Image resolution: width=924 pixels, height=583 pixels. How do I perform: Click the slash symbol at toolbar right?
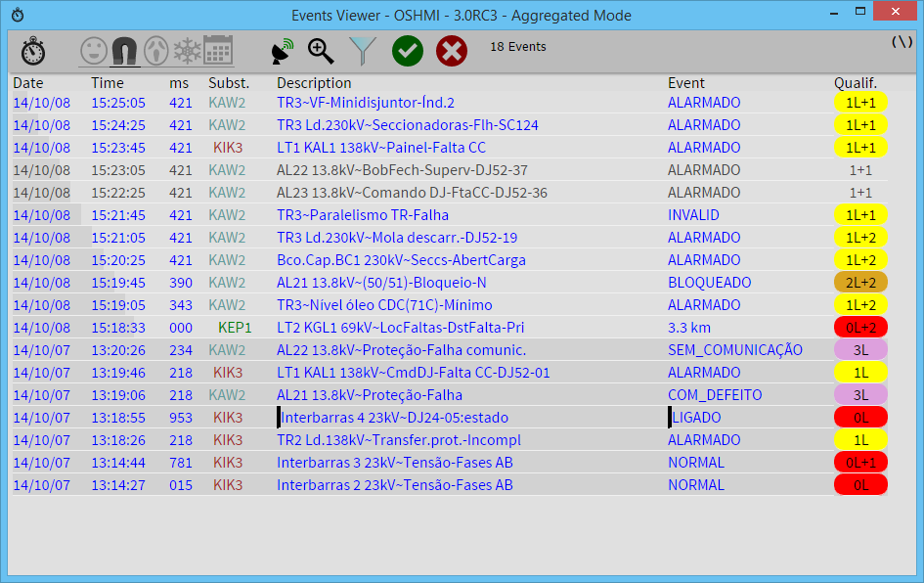(902, 42)
